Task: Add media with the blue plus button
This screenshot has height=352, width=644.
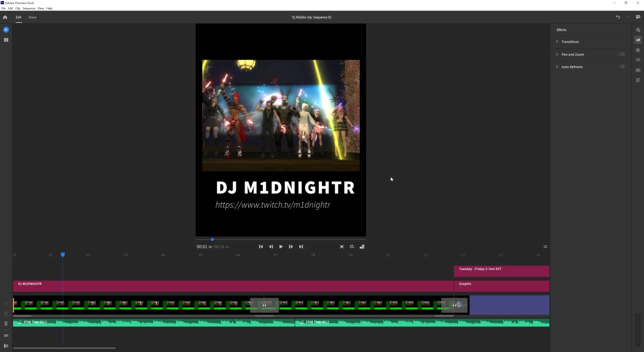Action: (x=6, y=30)
